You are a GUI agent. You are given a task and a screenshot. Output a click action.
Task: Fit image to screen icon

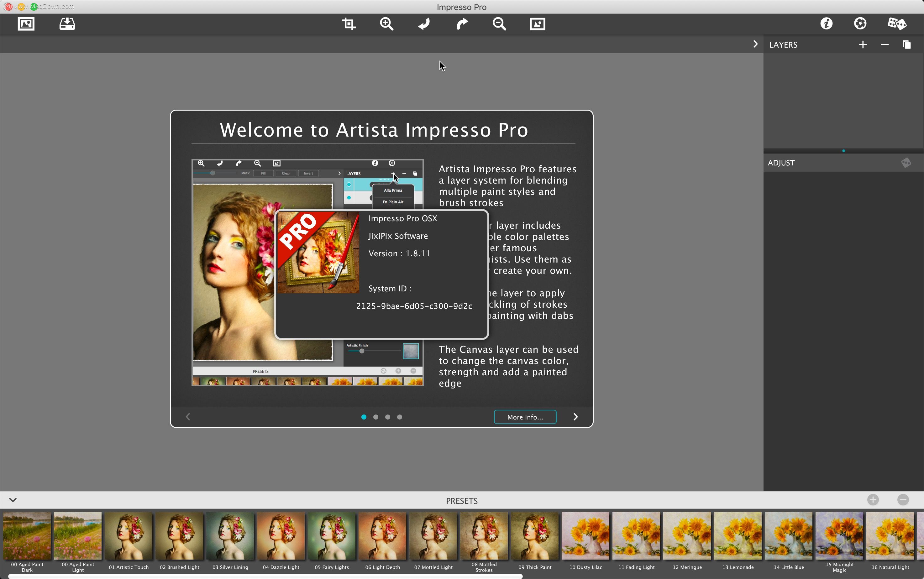coord(538,24)
